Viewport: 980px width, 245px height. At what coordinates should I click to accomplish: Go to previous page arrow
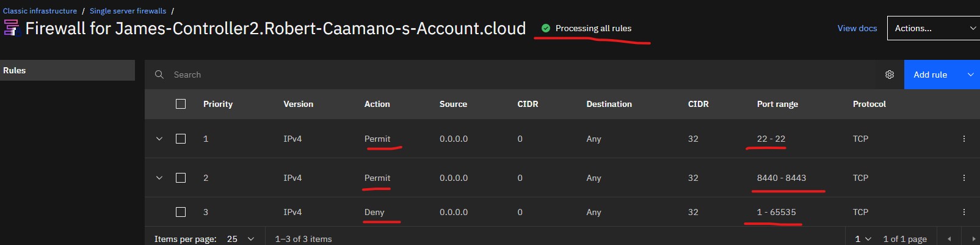tap(949, 239)
